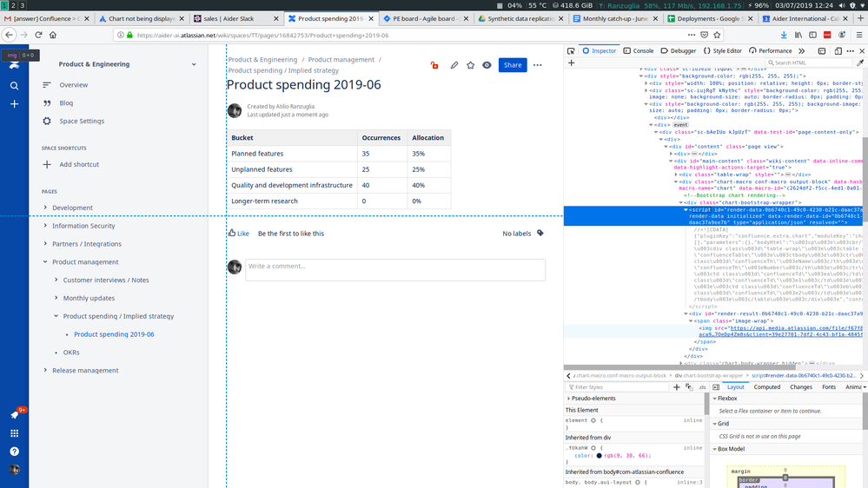The height and width of the screenshot is (488, 868).
Task: Expand Customer interviews / Notes node
Action: click(56, 280)
